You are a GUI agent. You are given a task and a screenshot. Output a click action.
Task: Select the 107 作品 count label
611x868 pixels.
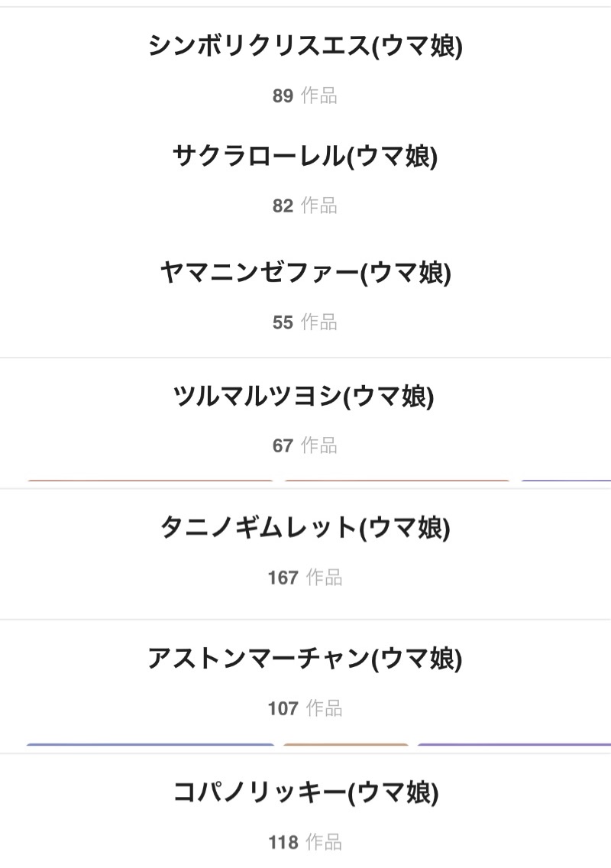click(305, 709)
